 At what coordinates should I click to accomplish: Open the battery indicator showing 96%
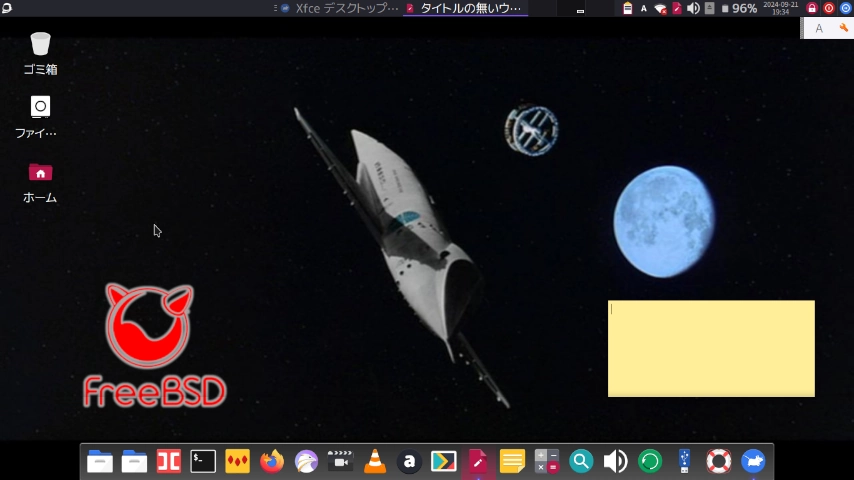tap(739, 8)
